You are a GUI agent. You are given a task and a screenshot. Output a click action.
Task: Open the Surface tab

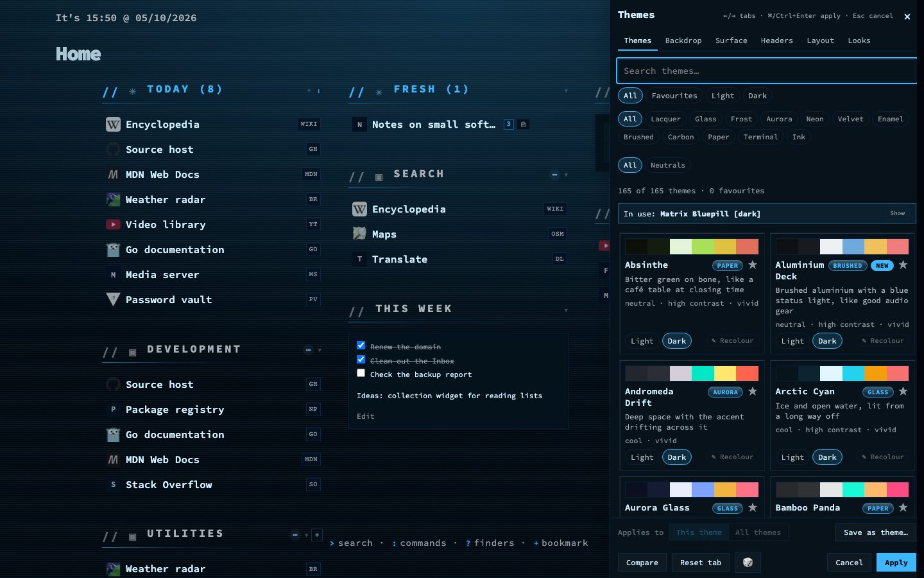pyautogui.click(x=732, y=40)
